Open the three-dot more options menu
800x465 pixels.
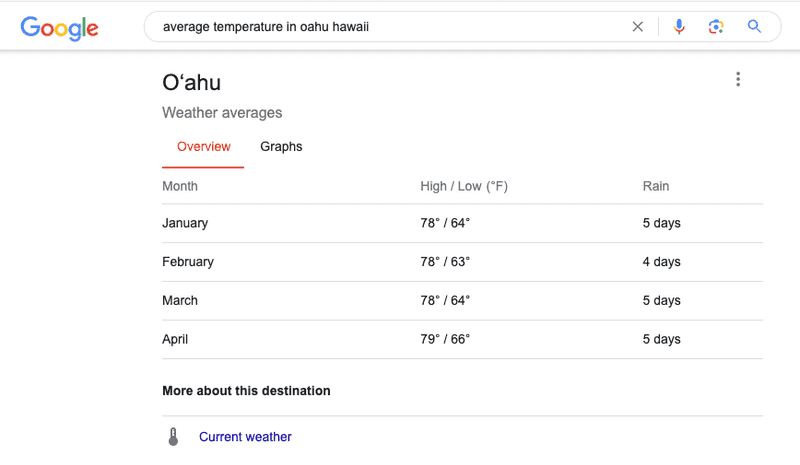[x=738, y=79]
